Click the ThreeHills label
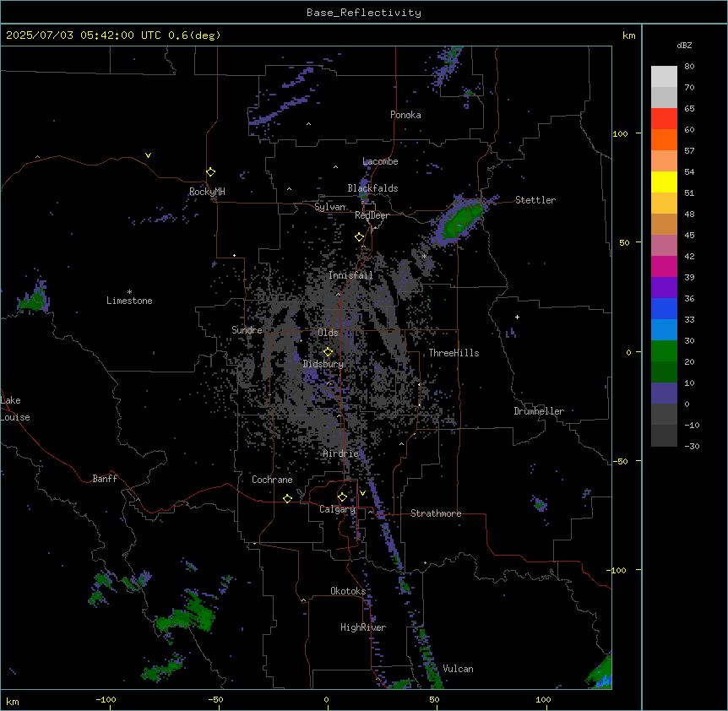This screenshot has height=711, width=728. pos(454,353)
